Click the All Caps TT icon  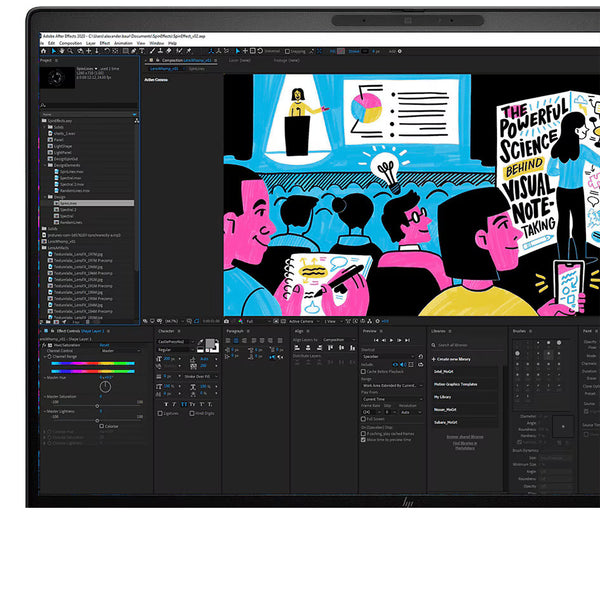click(184, 404)
